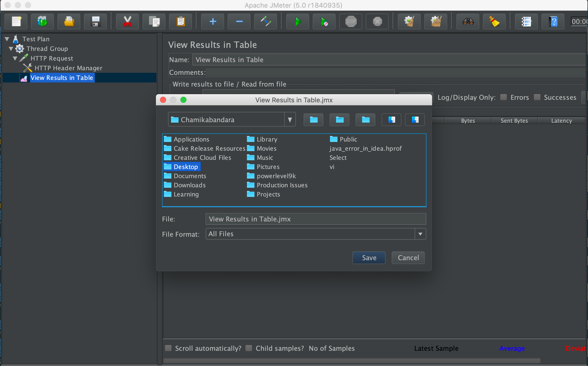Enable the Errors checkbox

click(503, 97)
